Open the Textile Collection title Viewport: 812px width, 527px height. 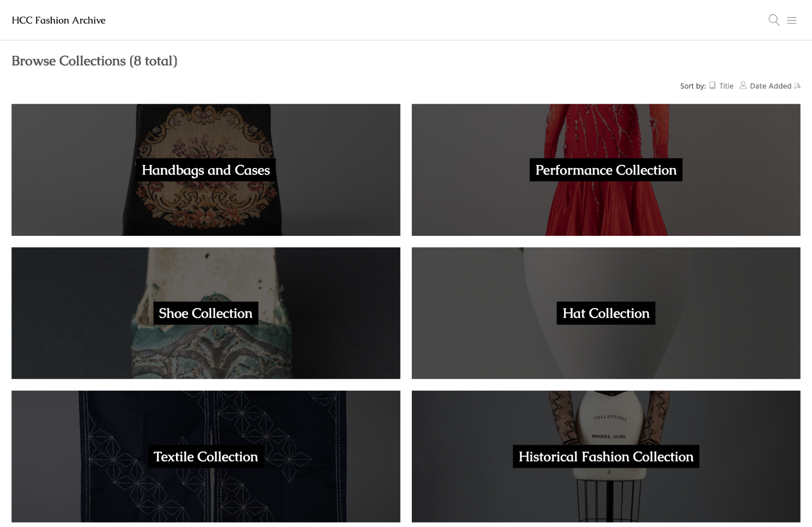pos(206,457)
